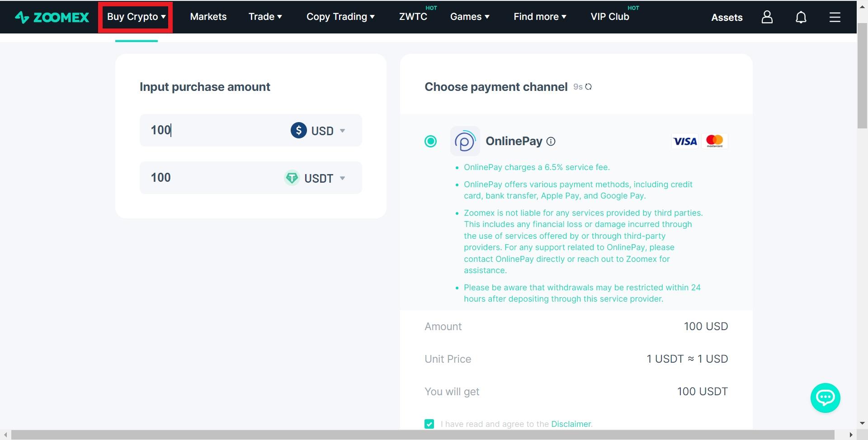This screenshot has height=440, width=868.
Task: Open the USDT crypto dropdown
Action: coord(315,178)
